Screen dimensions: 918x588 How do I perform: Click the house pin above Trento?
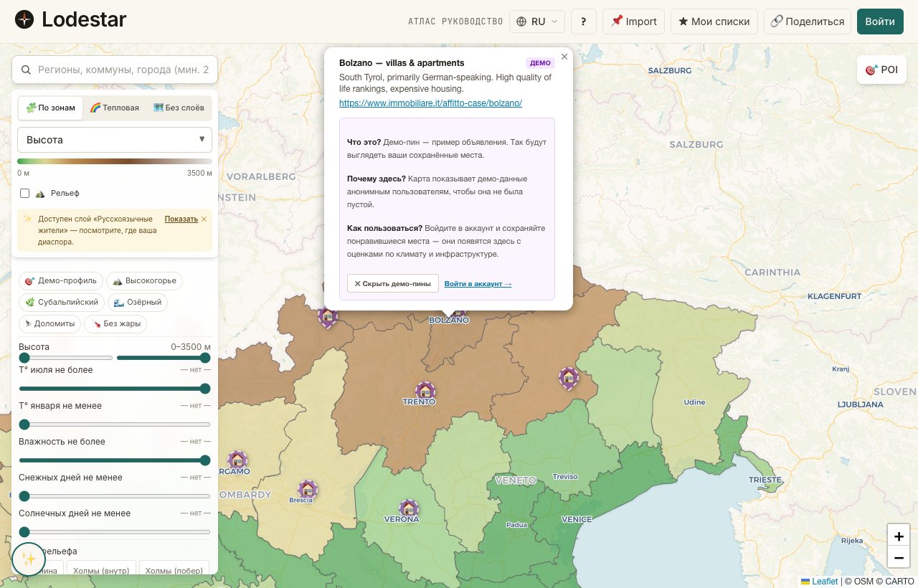click(425, 392)
